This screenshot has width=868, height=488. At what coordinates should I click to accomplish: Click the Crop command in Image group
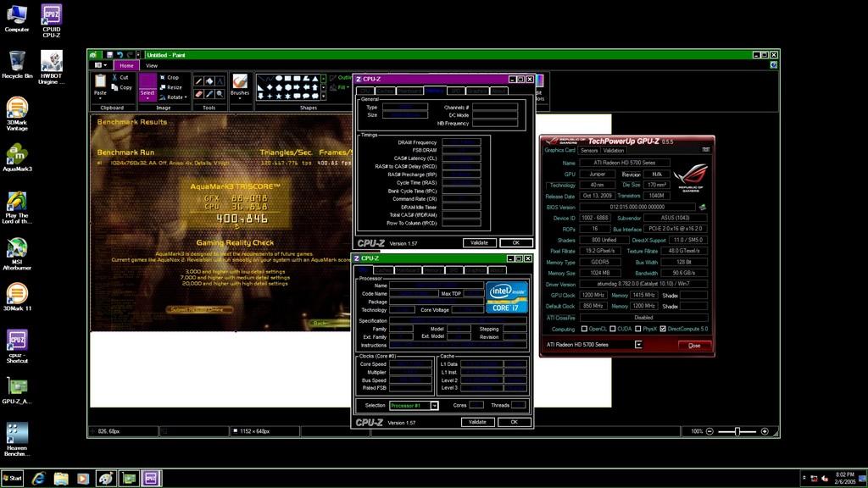pyautogui.click(x=170, y=77)
